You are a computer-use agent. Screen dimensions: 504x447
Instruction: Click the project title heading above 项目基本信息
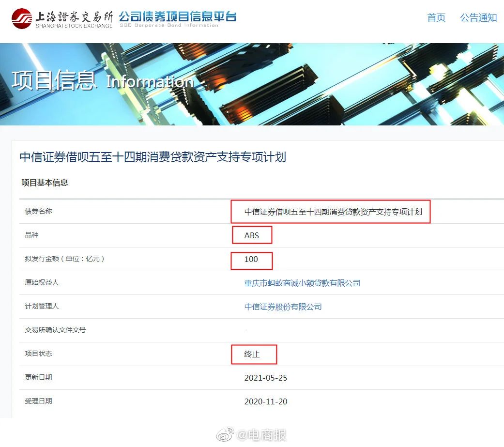point(153,157)
